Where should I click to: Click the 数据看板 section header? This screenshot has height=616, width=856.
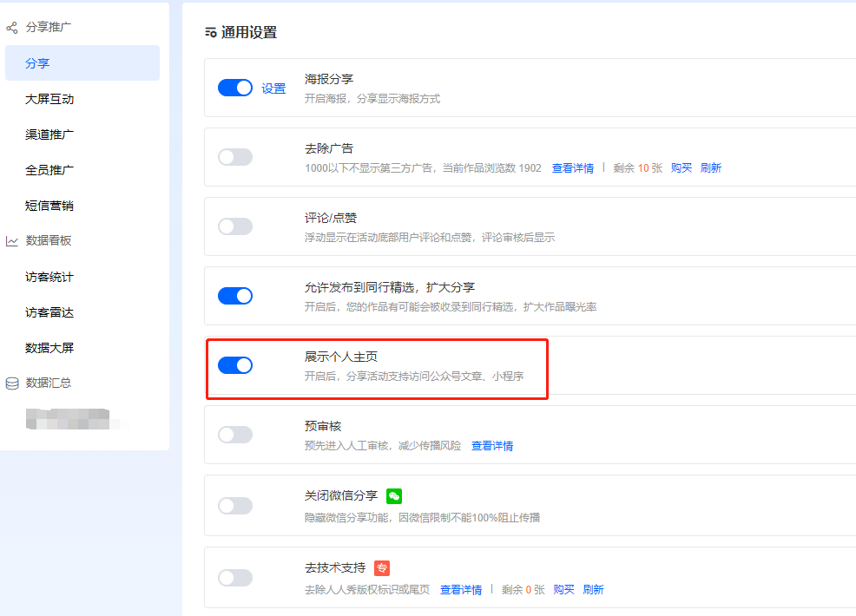coord(49,240)
